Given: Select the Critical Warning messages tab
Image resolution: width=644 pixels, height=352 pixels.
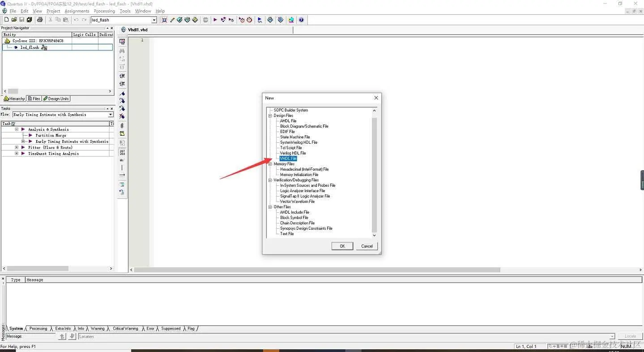Looking at the screenshot, I should 125,328.
